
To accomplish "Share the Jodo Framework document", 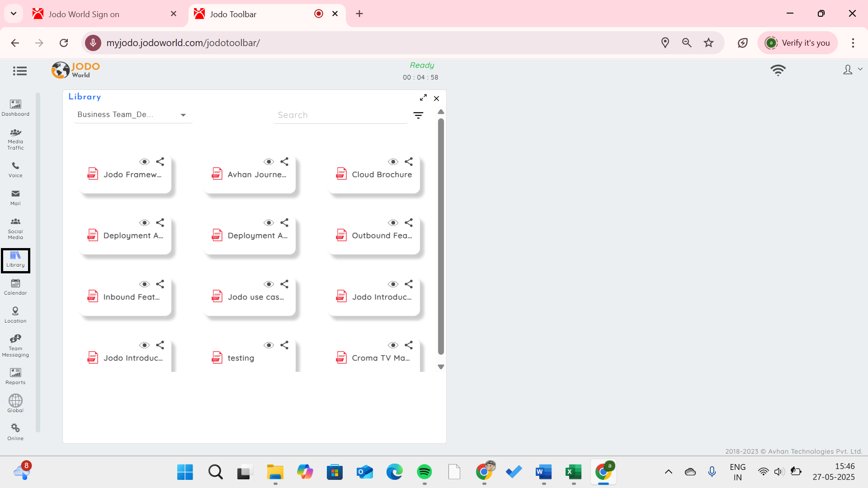I will (x=160, y=161).
